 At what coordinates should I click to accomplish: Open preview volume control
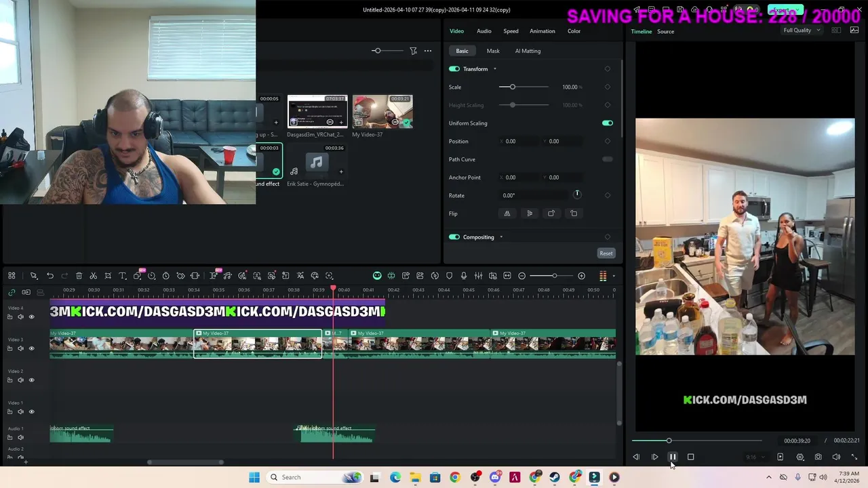click(x=836, y=457)
